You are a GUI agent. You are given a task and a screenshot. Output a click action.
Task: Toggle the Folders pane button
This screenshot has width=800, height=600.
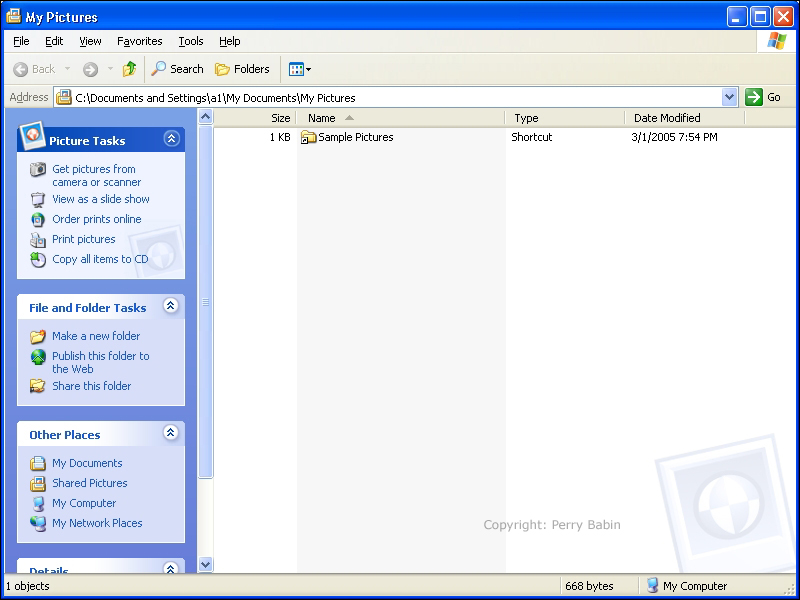pyautogui.click(x=242, y=69)
